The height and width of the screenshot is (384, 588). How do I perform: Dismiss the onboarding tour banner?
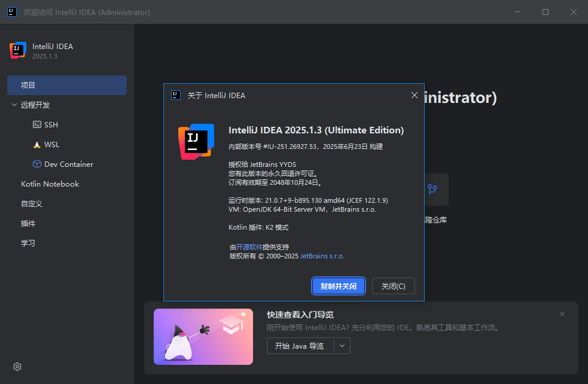point(562,314)
